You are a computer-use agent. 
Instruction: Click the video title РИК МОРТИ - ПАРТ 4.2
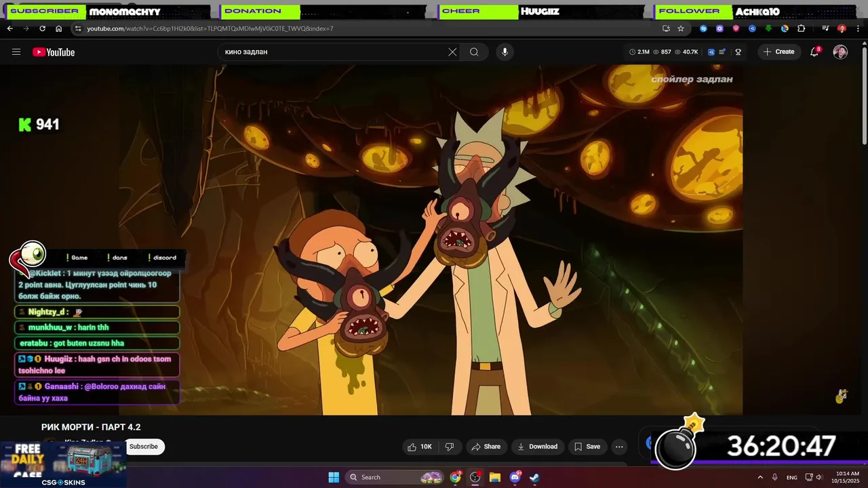pyautogui.click(x=91, y=427)
